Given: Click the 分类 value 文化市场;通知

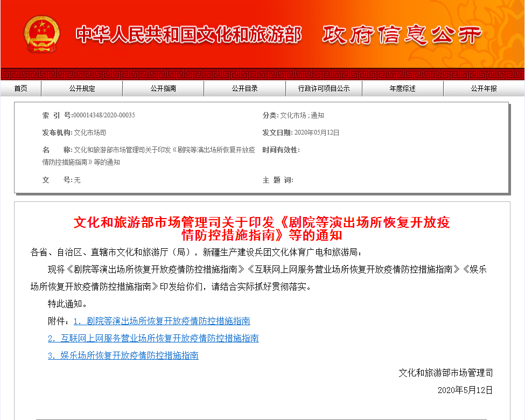Looking at the screenshot, I should [302, 116].
